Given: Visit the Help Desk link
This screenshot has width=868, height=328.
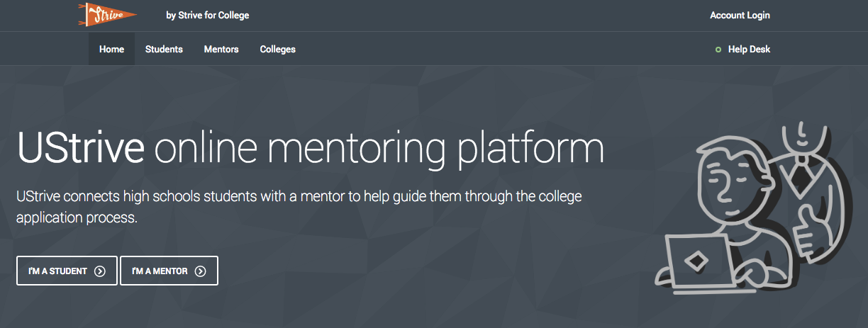Looking at the screenshot, I should [749, 50].
